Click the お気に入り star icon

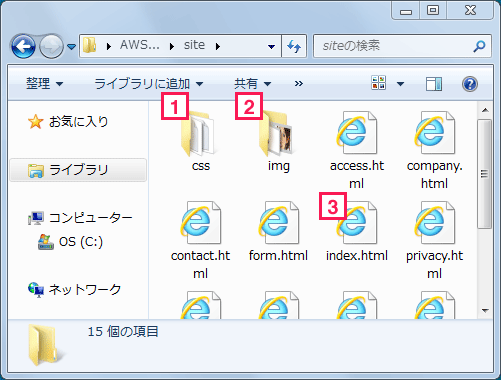point(35,121)
